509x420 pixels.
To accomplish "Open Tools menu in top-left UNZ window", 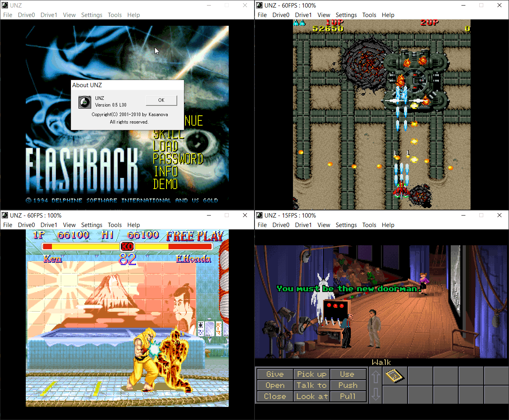I will (115, 15).
